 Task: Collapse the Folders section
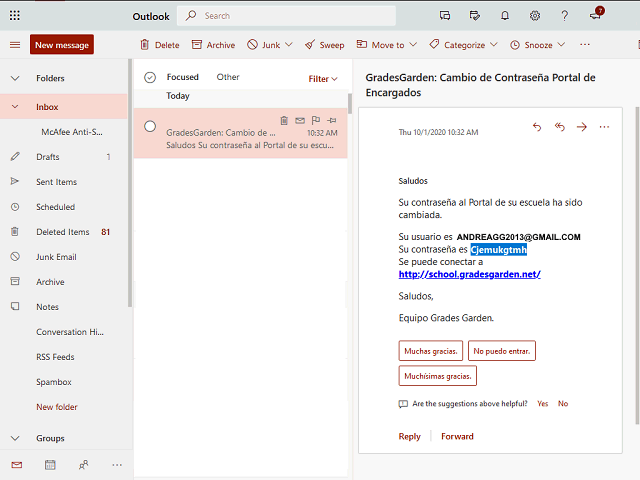pos(15,78)
